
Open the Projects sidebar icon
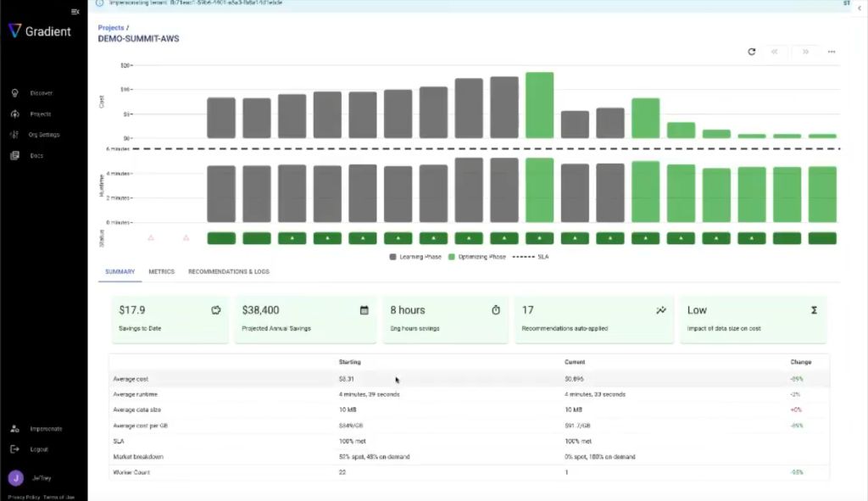pos(15,114)
